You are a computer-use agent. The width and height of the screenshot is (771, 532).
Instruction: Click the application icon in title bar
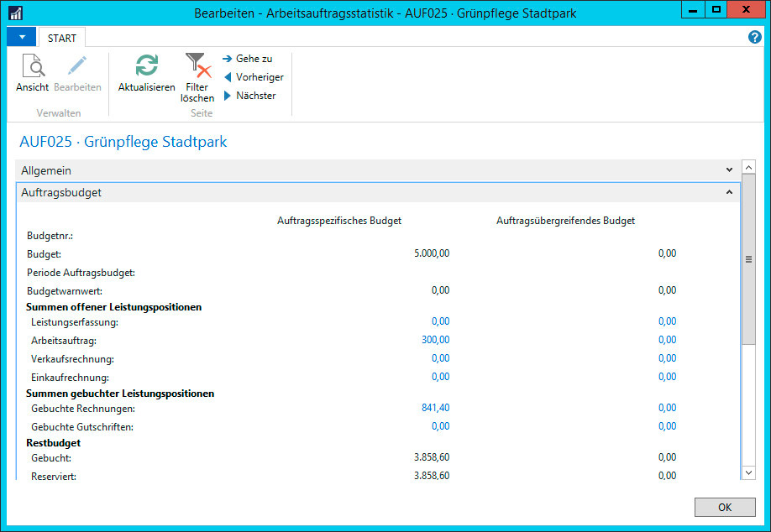(x=15, y=13)
